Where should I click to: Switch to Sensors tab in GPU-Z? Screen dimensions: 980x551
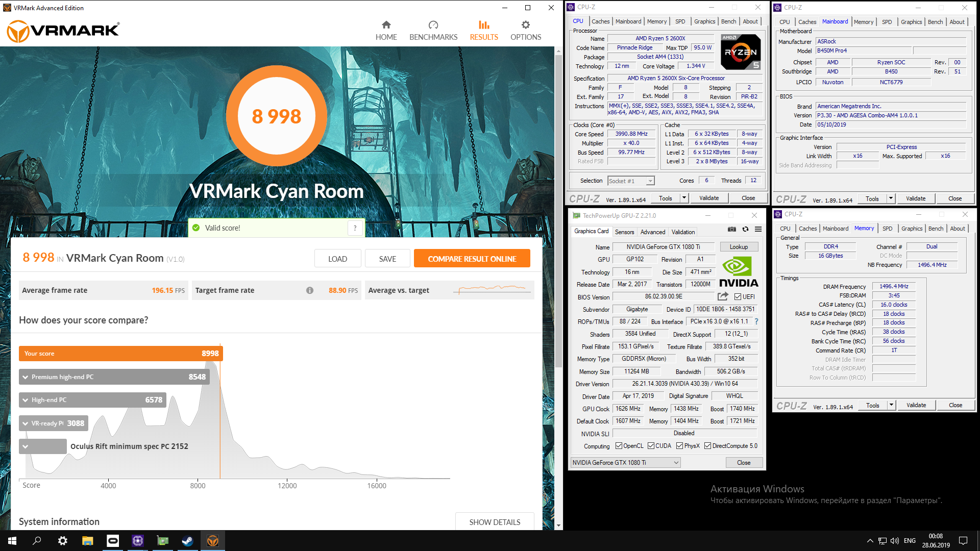tap(624, 232)
